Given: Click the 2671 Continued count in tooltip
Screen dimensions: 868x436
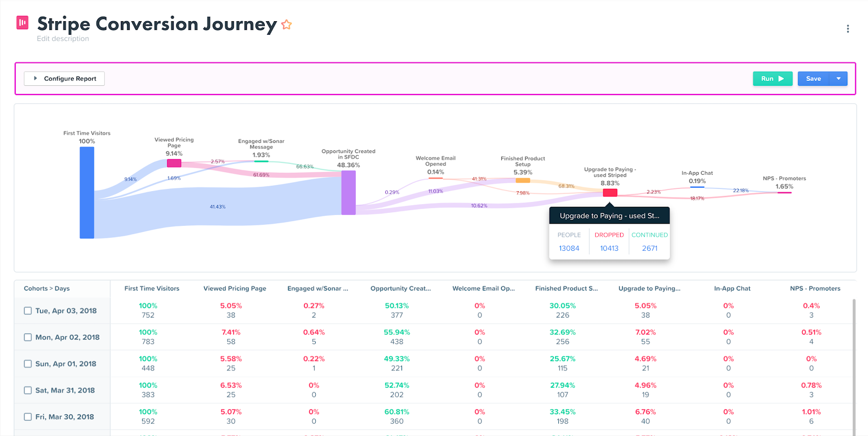Looking at the screenshot, I should point(650,248).
